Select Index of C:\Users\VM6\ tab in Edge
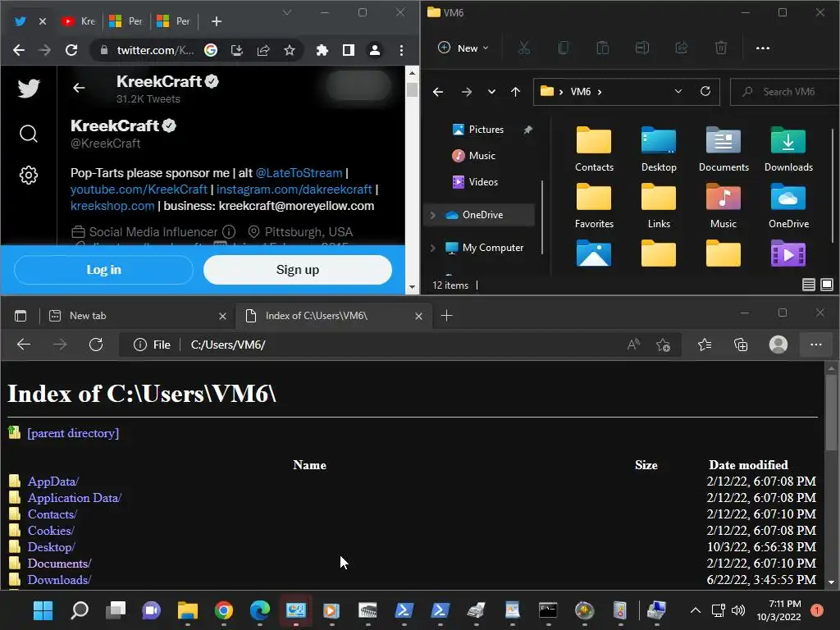 (x=333, y=316)
